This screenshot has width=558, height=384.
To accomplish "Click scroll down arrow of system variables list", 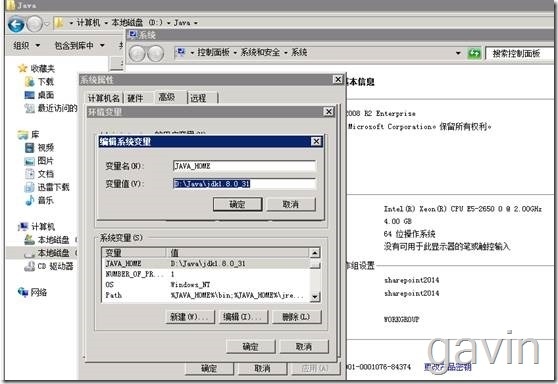I will [x=315, y=296].
